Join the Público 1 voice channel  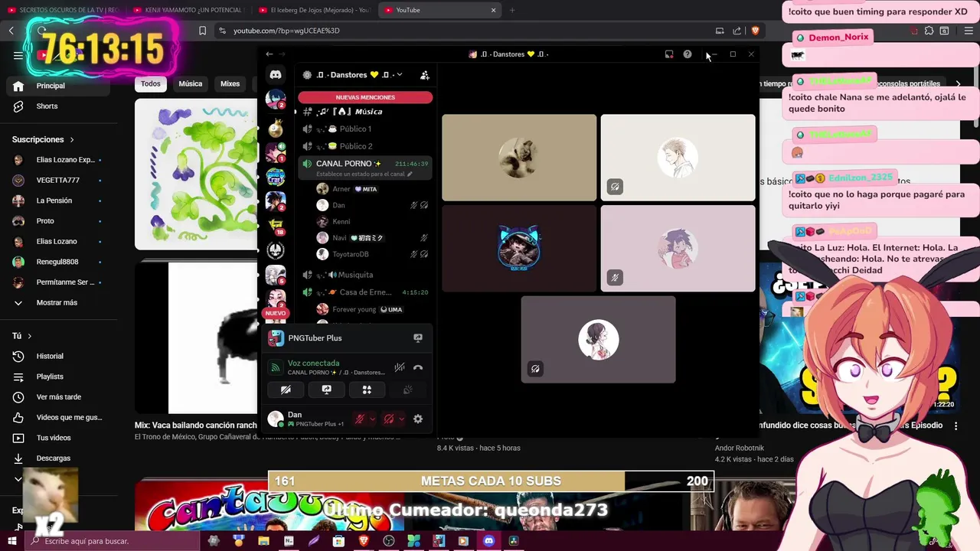coord(365,129)
